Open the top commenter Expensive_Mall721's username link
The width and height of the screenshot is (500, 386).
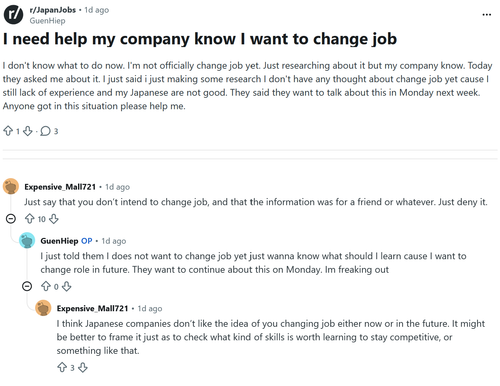point(60,187)
